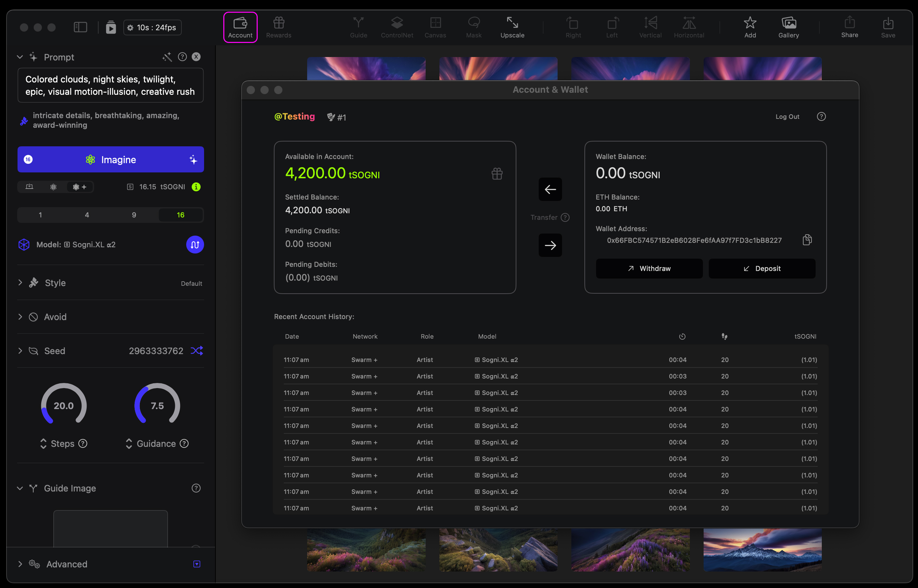Click the Log Out link
Screen dimensions: 918x588
point(787,116)
